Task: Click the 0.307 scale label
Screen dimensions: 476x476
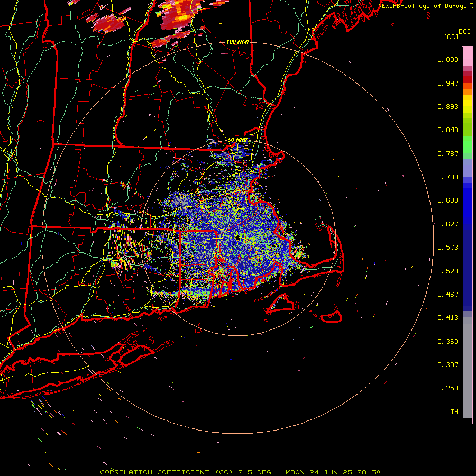Action: (448, 365)
